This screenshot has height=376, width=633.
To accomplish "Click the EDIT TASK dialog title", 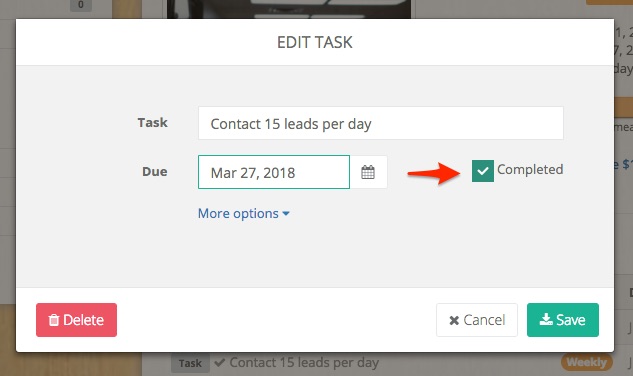I will click(314, 42).
